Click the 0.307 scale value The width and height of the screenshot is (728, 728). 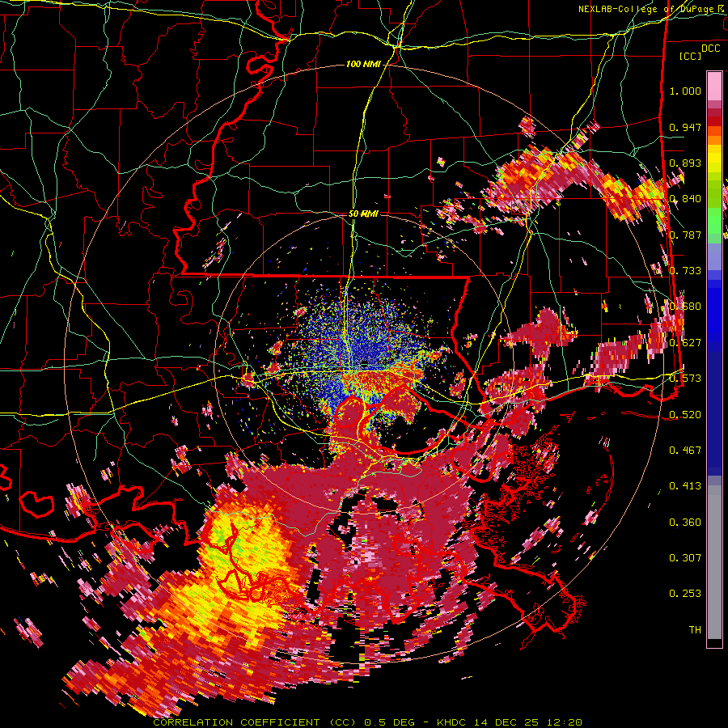[685, 558]
